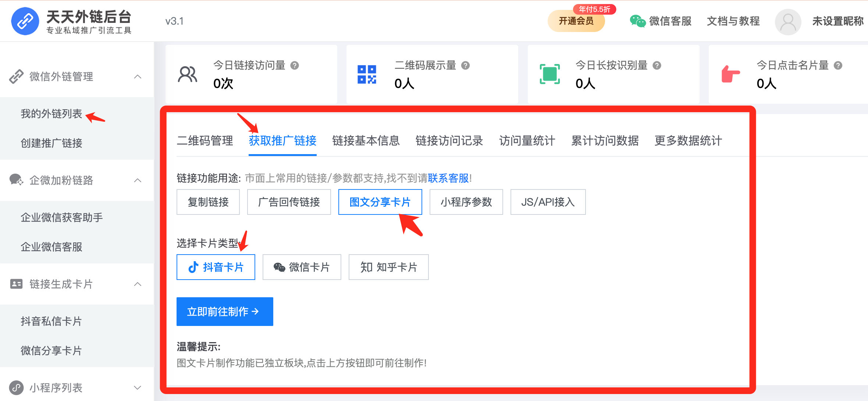This screenshot has width=868, height=401.
Task: Choose the 微信卡片 card type
Action: [302, 267]
